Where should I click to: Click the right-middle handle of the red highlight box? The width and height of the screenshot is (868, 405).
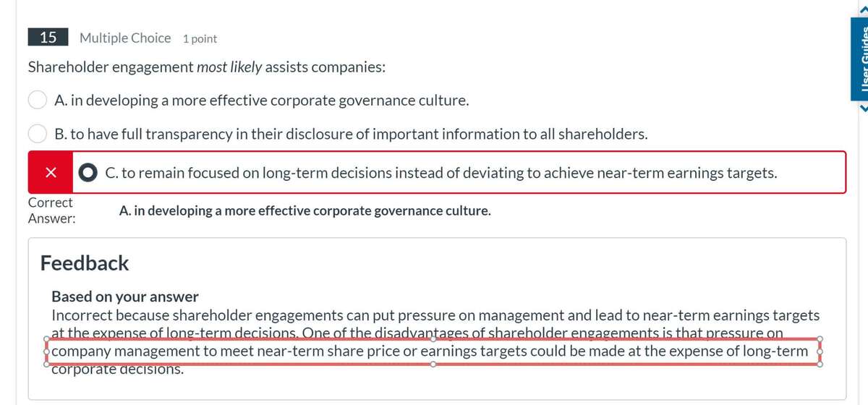[x=820, y=351]
